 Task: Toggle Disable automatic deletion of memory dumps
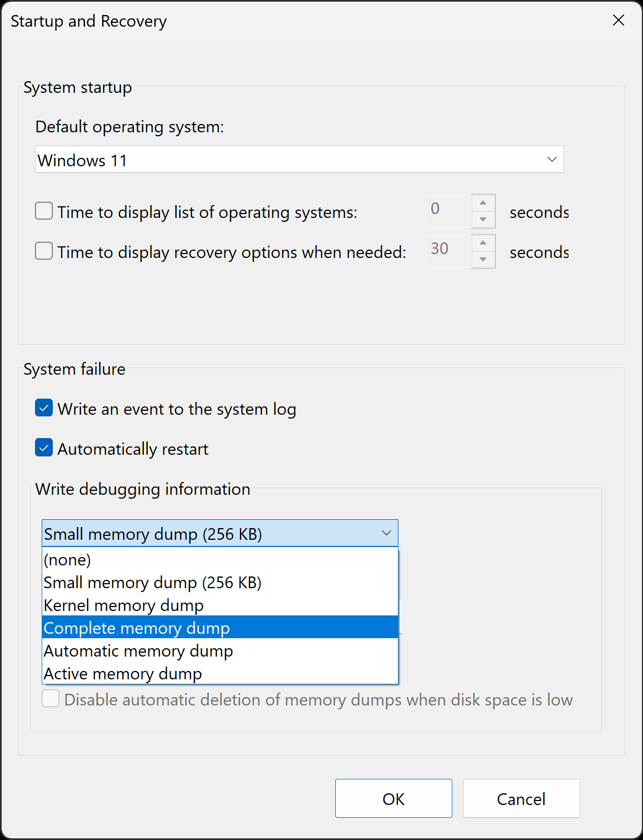tap(50, 699)
